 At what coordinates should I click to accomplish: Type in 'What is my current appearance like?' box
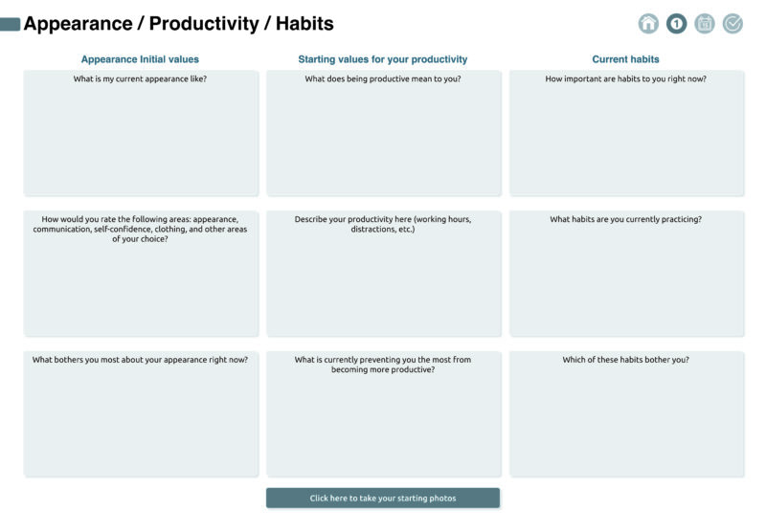(x=141, y=139)
